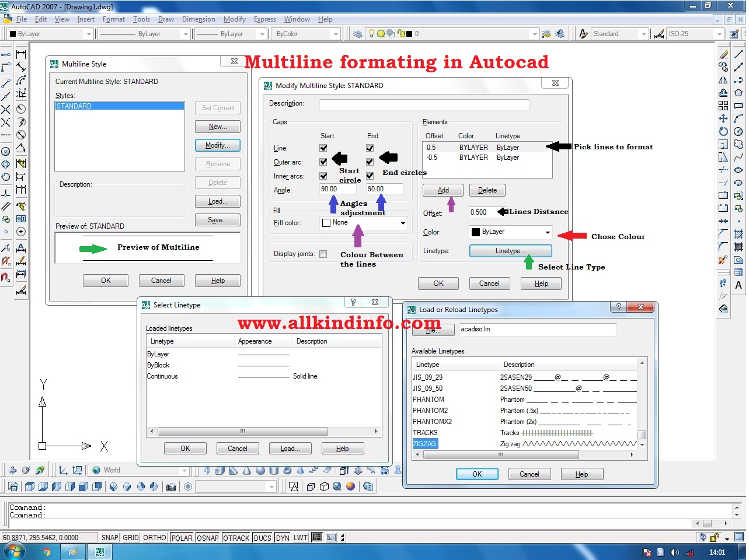Click Add in the Elements section
The image size is (749, 560).
[x=443, y=190]
